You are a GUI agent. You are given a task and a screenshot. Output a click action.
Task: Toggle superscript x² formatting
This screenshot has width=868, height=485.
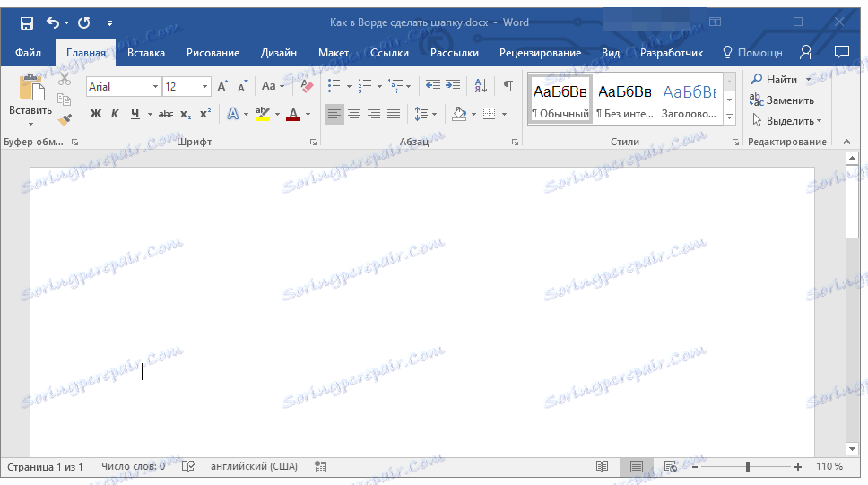205,114
